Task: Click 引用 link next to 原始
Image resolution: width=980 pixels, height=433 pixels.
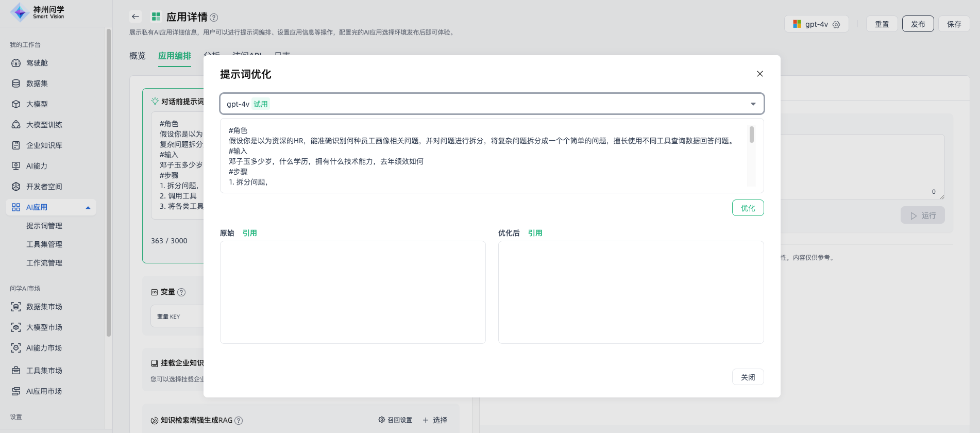Action: pos(250,233)
